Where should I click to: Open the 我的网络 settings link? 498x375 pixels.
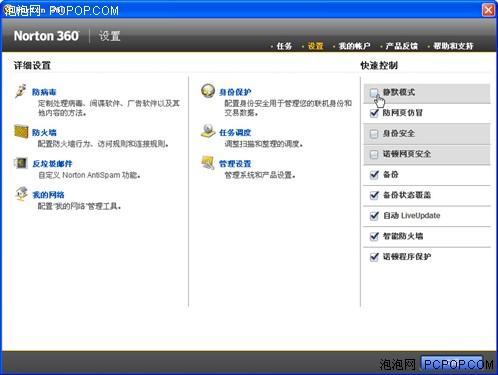(48, 195)
